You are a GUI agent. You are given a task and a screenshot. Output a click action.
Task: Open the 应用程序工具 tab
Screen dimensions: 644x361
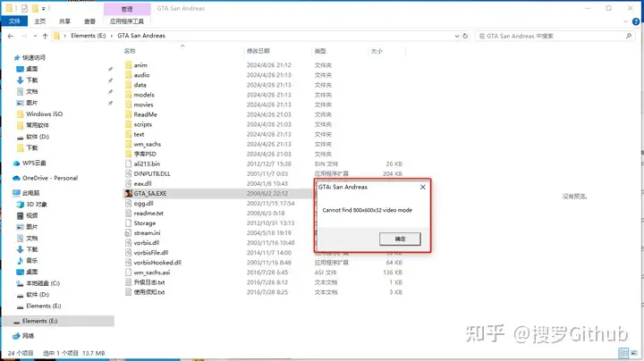127,21
